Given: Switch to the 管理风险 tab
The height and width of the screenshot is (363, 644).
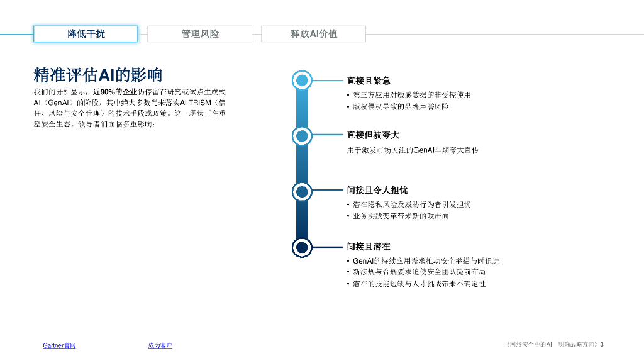Looking at the screenshot, I should [199, 34].
